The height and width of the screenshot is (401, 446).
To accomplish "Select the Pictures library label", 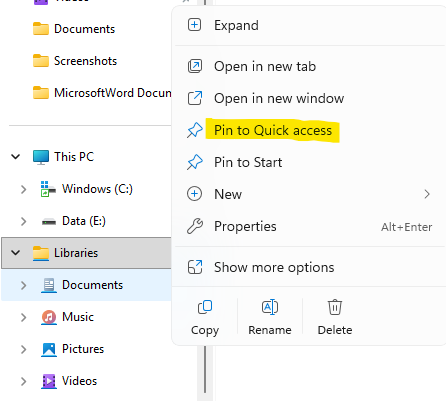I will pos(83,349).
